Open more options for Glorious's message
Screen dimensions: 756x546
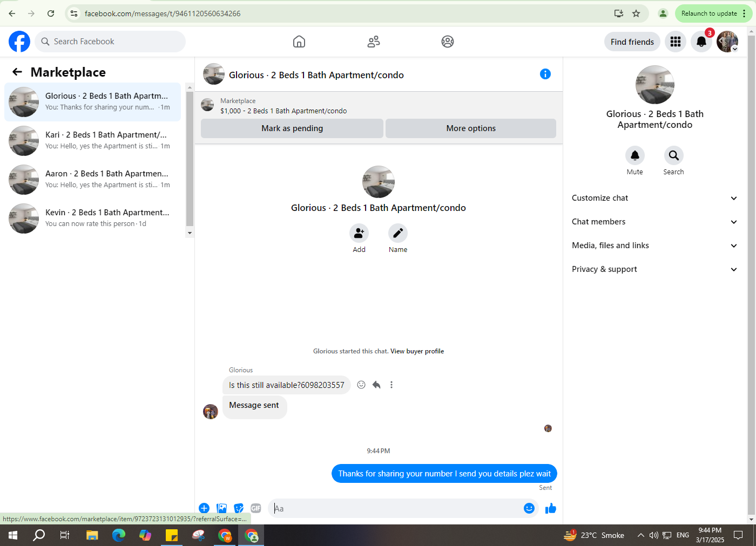391,385
